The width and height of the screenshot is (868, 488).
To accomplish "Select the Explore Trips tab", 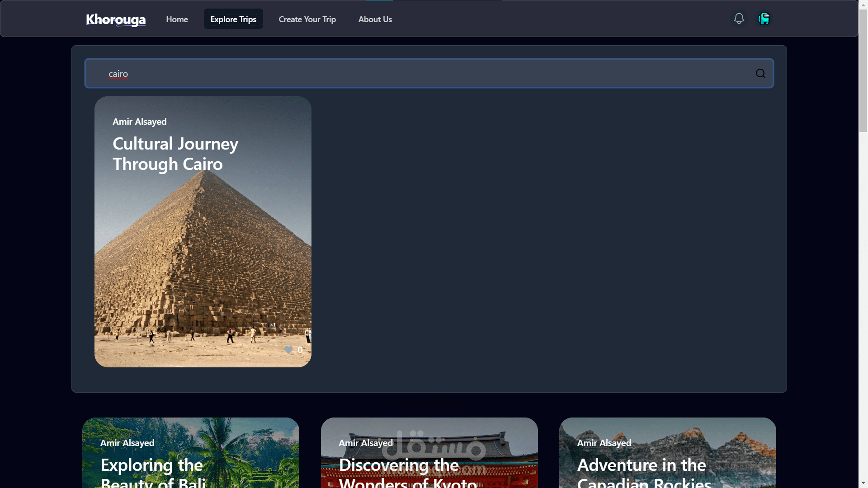I will (233, 19).
